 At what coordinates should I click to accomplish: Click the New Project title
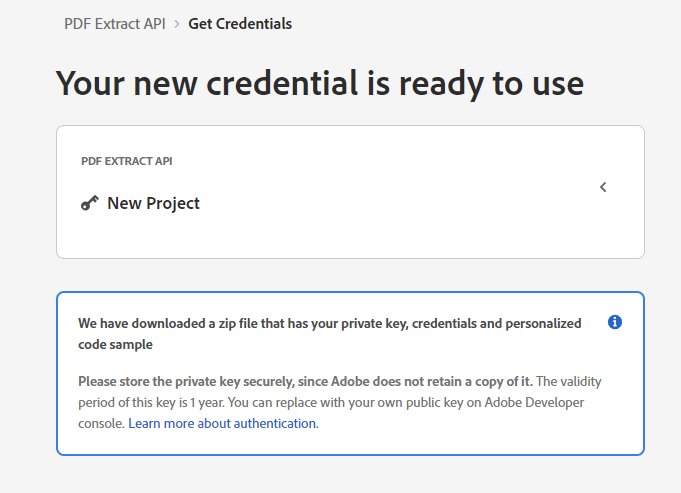[x=153, y=203]
